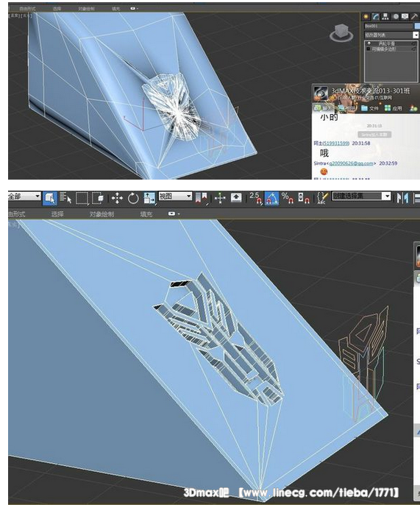Open the 聊天 tab in QQ window

(323, 108)
